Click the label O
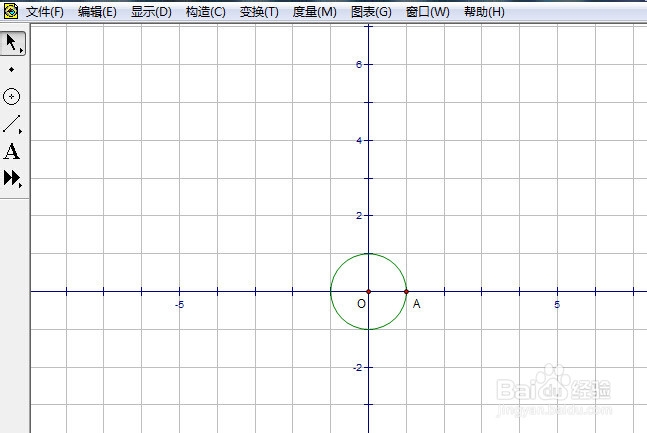 pyautogui.click(x=361, y=304)
